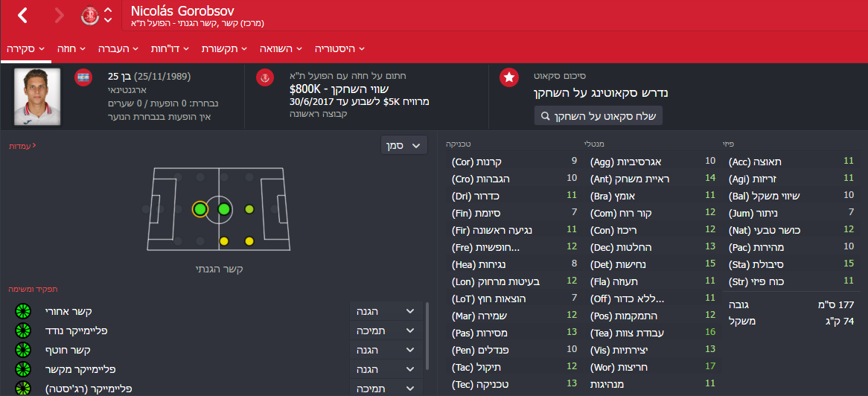Click the שלח סקאוט על השחקן button
868x396 pixels.
coord(598,116)
